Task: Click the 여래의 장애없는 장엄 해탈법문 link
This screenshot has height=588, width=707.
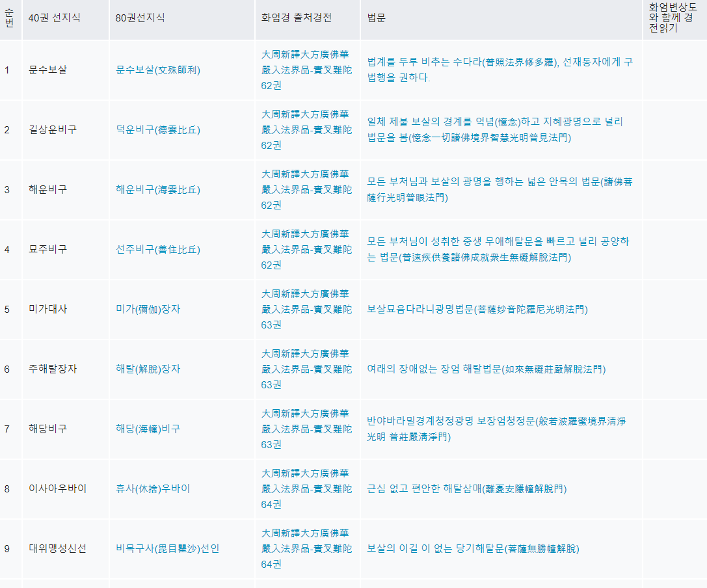Action: click(x=487, y=369)
